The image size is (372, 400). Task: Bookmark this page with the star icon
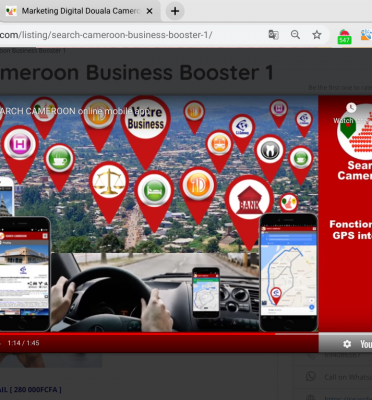[317, 35]
